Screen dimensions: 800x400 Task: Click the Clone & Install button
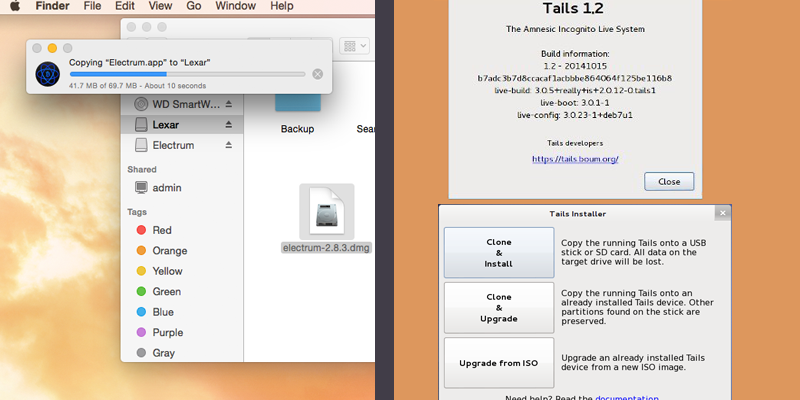click(499, 253)
